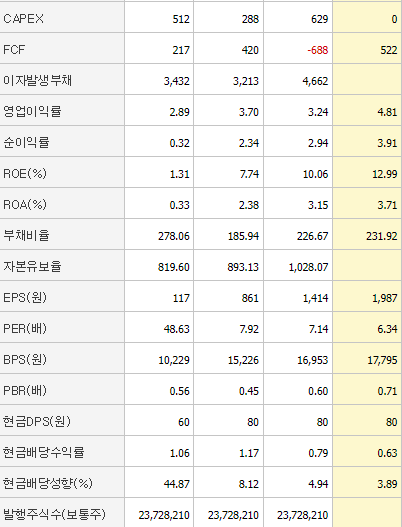Select value 4,662 in 이자발생부채 row
402x527 pixels.
(315, 81)
